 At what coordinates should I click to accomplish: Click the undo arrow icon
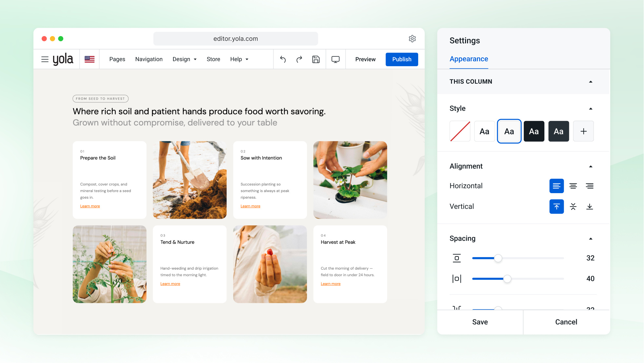[x=283, y=59]
